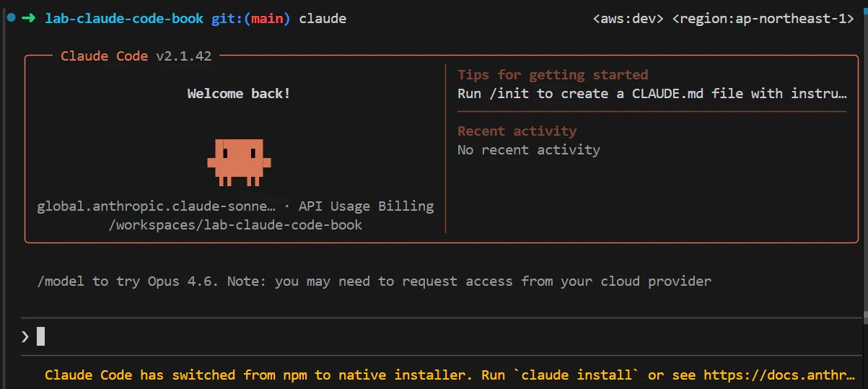Image resolution: width=868 pixels, height=389 pixels.
Task: Click the 'lab-claude-code-book' directory name in prompt
Action: pos(124,18)
